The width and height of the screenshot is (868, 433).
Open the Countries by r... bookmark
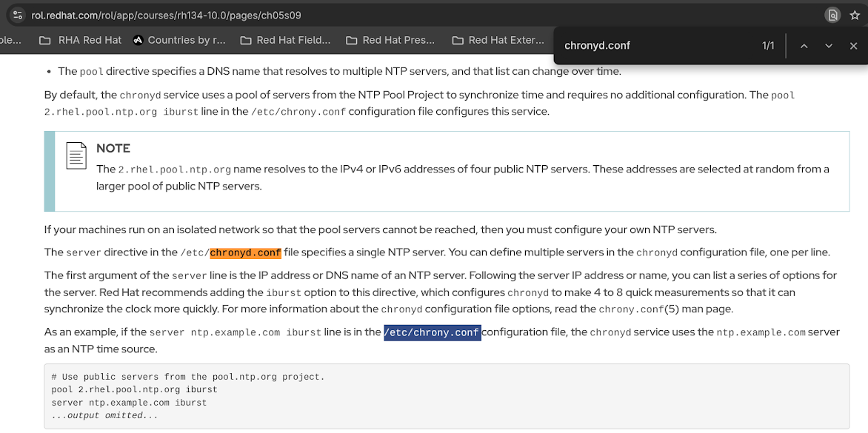179,40
